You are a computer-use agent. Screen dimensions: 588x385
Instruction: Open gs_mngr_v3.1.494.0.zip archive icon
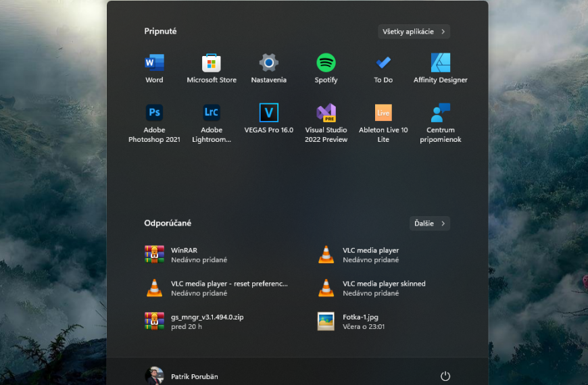click(154, 322)
